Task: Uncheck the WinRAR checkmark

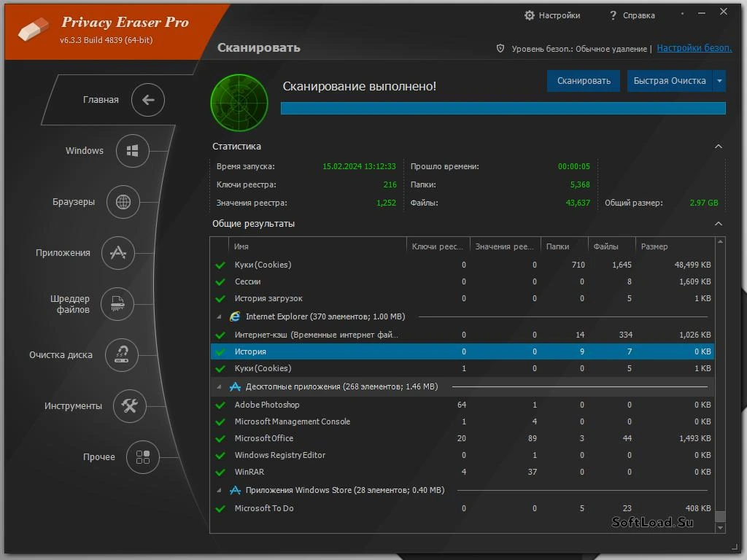Action: coord(220,472)
